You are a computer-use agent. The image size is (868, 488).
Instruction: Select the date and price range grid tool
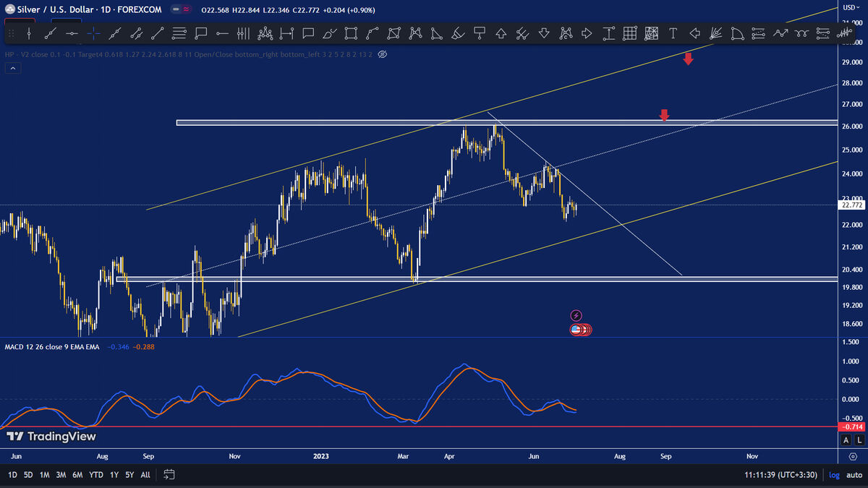click(630, 33)
